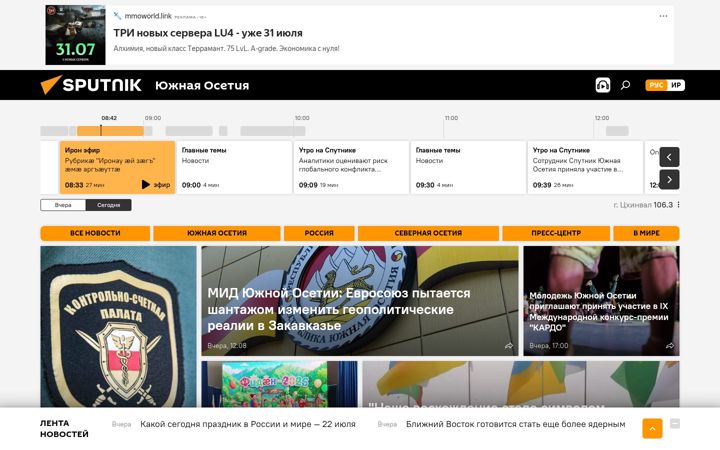The image size is (720, 450).
Task: Go to previous programs with left arrow
Action: point(669,157)
